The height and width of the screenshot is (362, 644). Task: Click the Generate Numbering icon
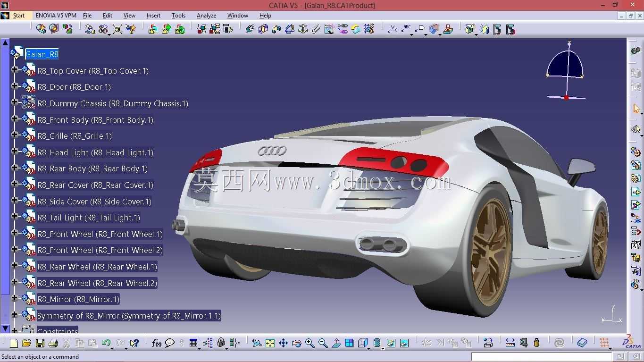636,245
